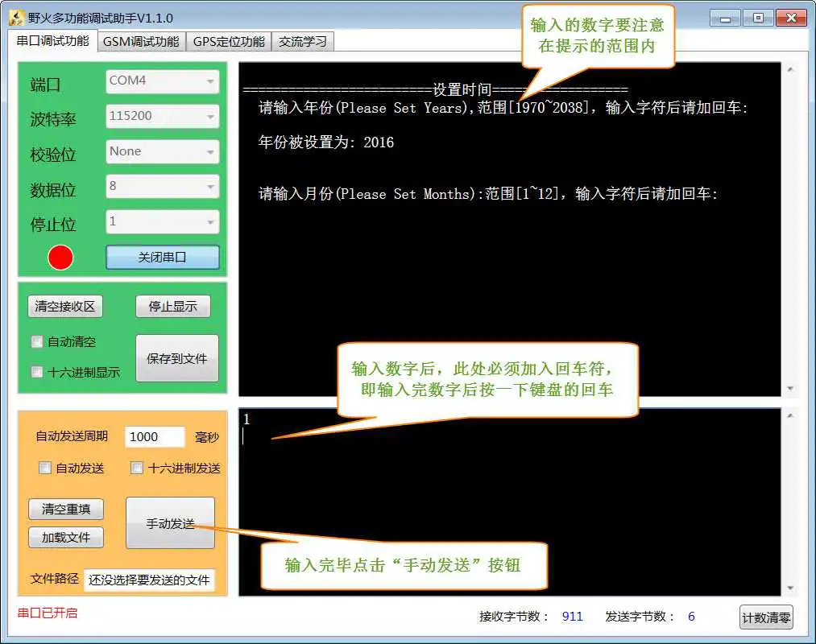Click the send area scroll up arrow
Viewport: 816px width, 644px height.
790,415
